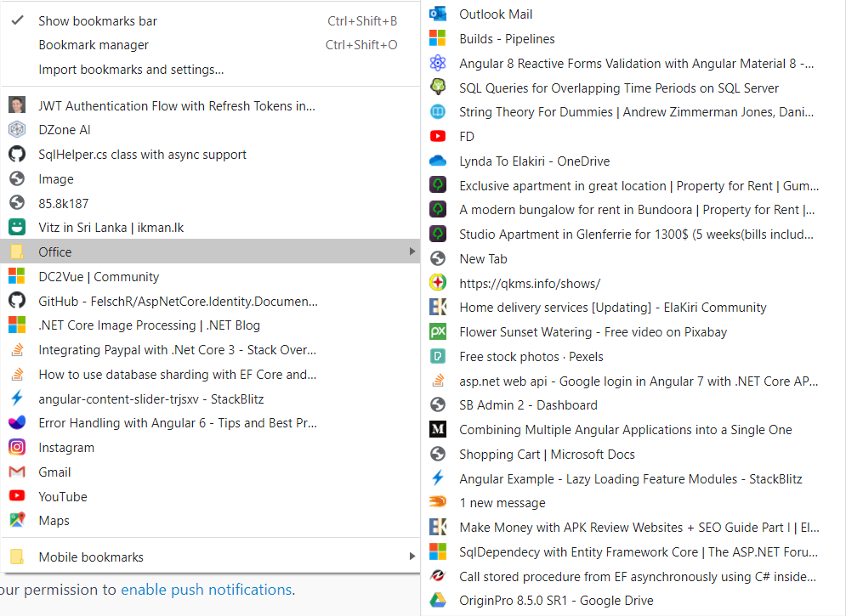Select Import bookmarks and settings
The width and height of the screenshot is (846, 616).
coord(210,70)
